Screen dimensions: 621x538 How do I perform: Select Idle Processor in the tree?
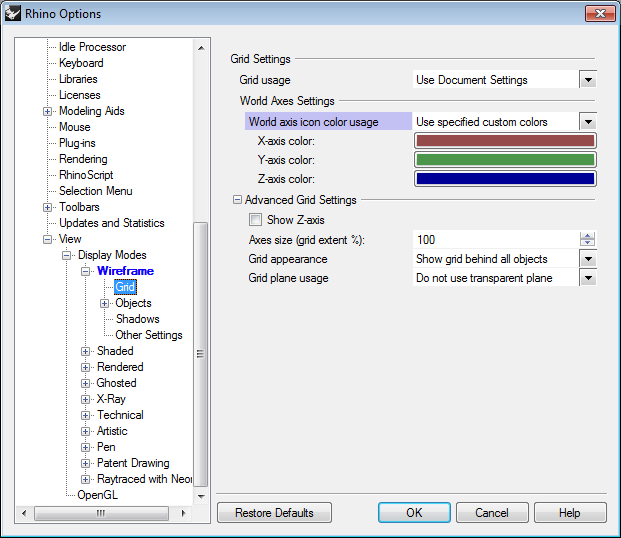[x=92, y=47]
